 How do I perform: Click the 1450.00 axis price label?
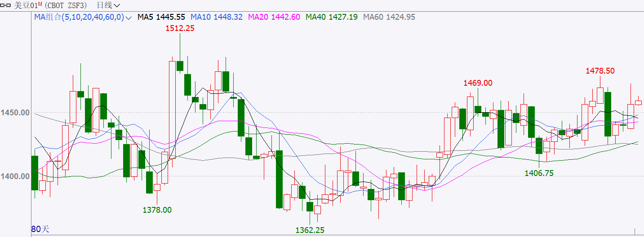click(x=15, y=112)
